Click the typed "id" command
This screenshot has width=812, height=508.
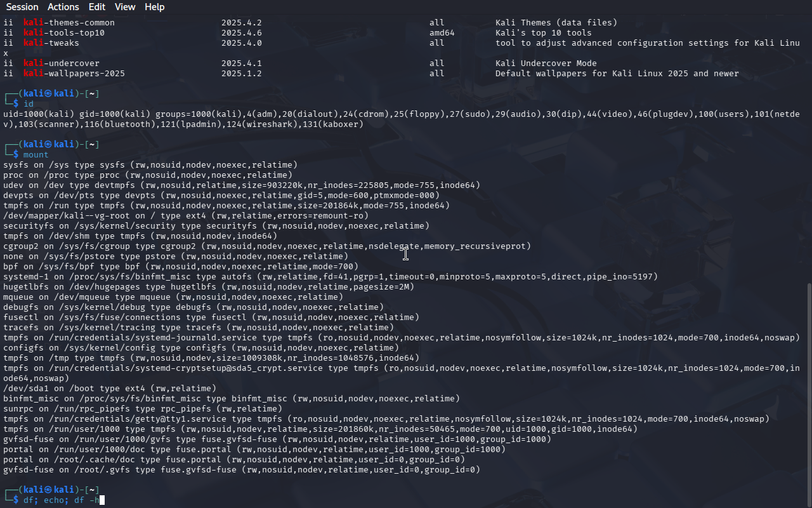(x=29, y=104)
